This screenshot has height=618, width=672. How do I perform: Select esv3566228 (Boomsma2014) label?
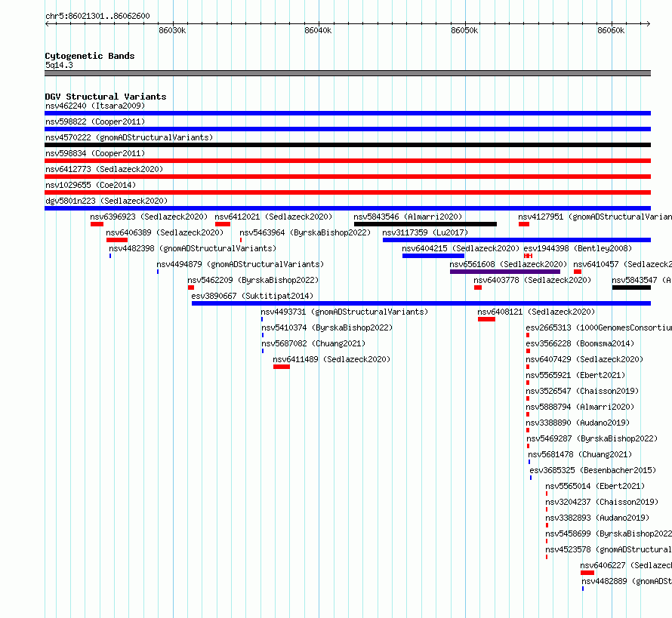580,343
